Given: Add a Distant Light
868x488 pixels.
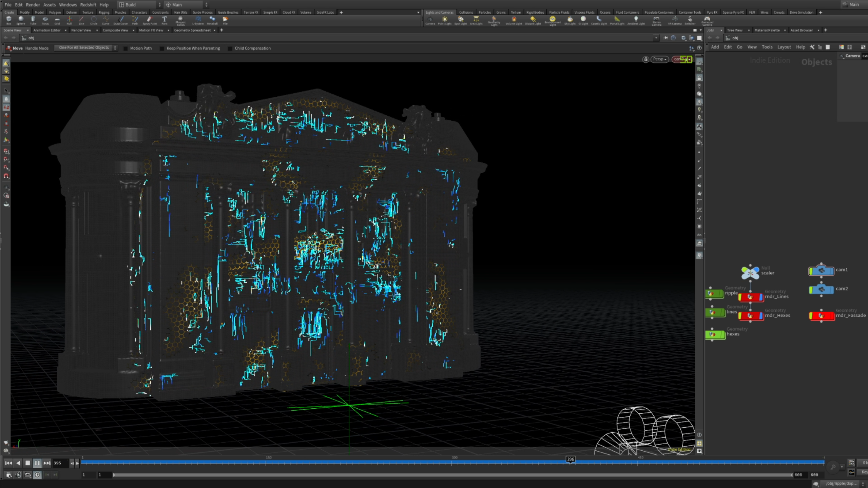Looking at the screenshot, I should pos(533,21).
